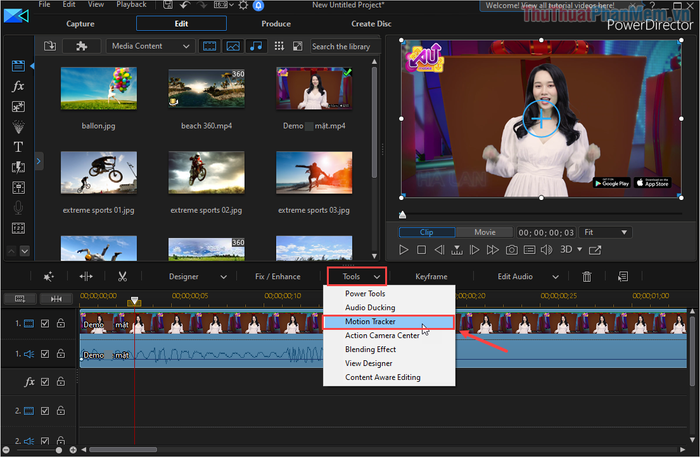This screenshot has width=700, height=457.
Task: Lock video track 1
Action: 61,323
